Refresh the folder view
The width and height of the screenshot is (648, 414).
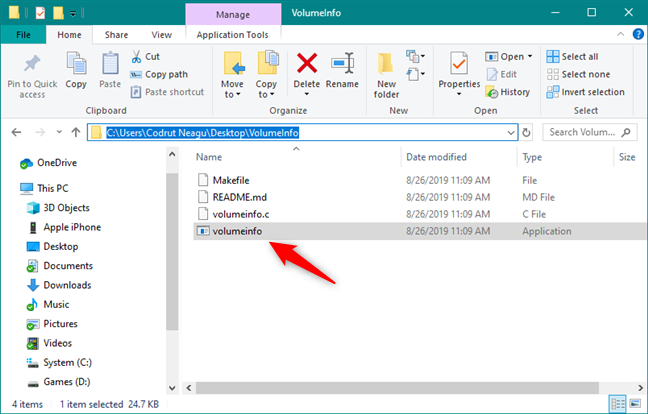(526, 133)
